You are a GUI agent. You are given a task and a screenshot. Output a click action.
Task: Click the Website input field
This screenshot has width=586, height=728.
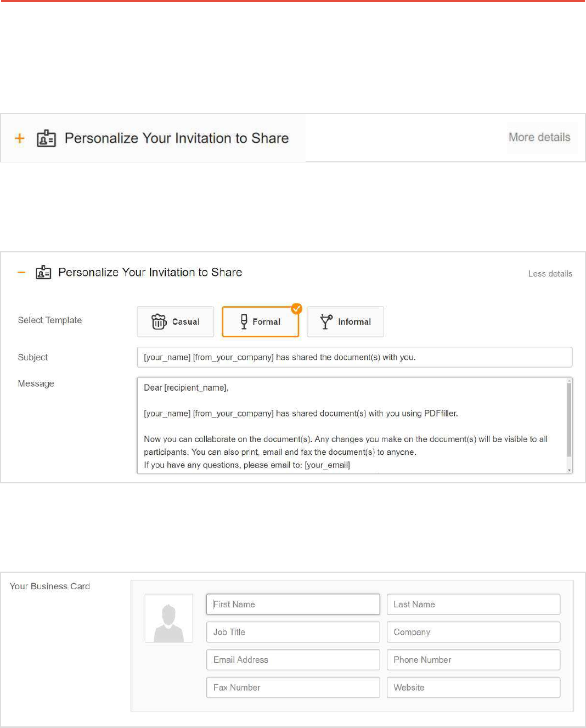tap(474, 687)
